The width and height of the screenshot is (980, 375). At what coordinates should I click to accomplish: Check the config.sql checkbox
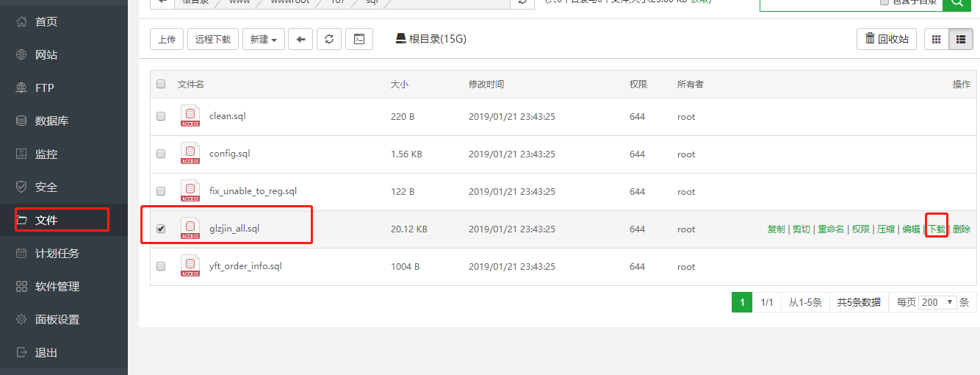[x=161, y=154]
